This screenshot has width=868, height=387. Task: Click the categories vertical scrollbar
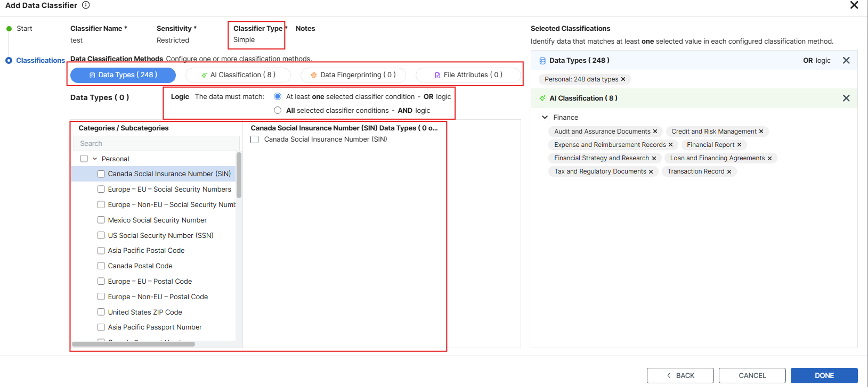click(x=239, y=175)
